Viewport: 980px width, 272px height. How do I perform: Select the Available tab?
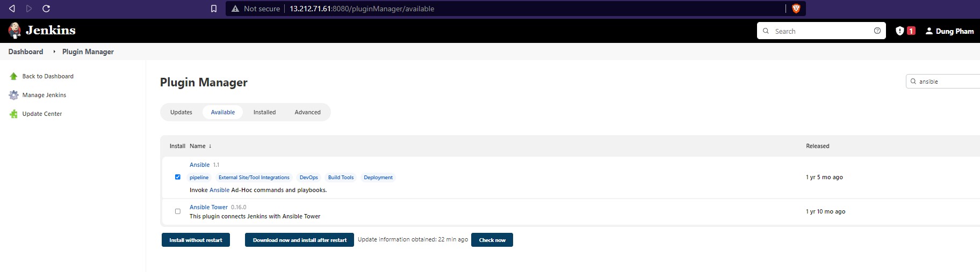coord(223,112)
